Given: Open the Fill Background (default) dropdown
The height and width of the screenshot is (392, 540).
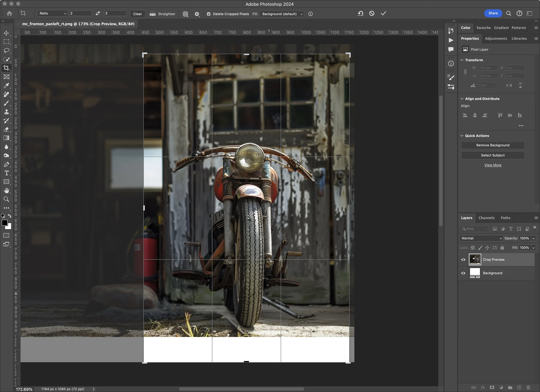Looking at the screenshot, I should pyautogui.click(x=282, y=14).
